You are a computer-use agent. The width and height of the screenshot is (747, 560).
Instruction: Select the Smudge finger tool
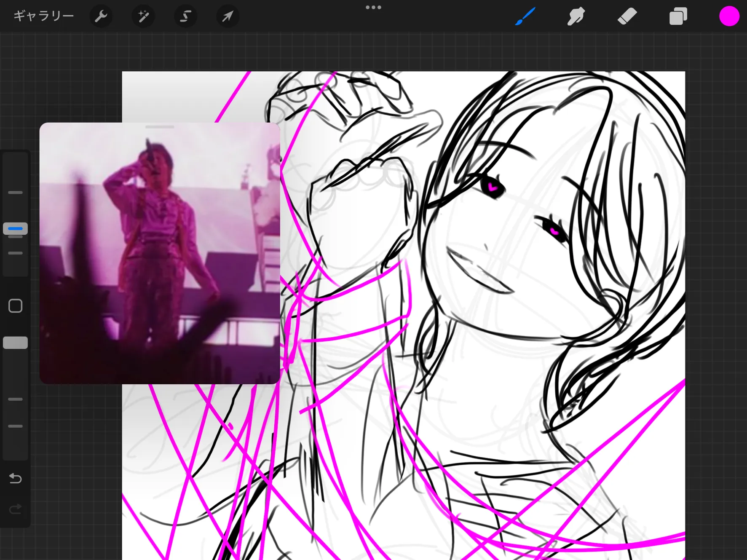576,16
